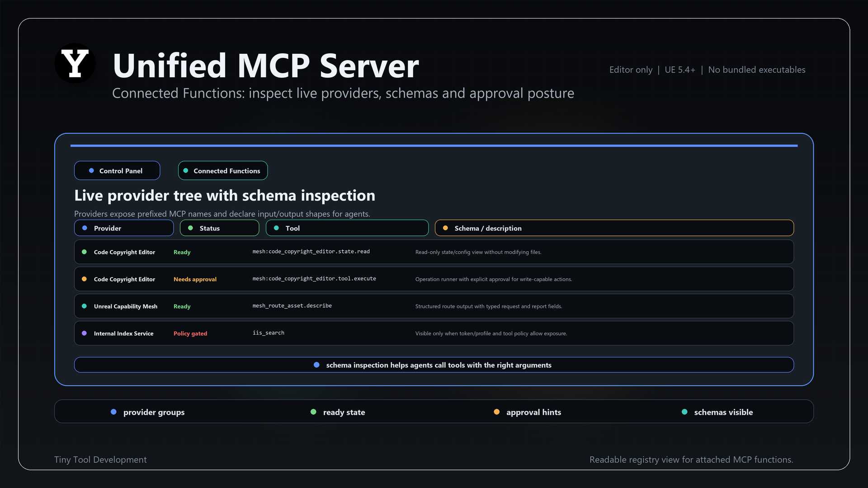Click the teal dot beside Unreal Capability Mesh
Viewport: 868px width, 488px height.
84,306
